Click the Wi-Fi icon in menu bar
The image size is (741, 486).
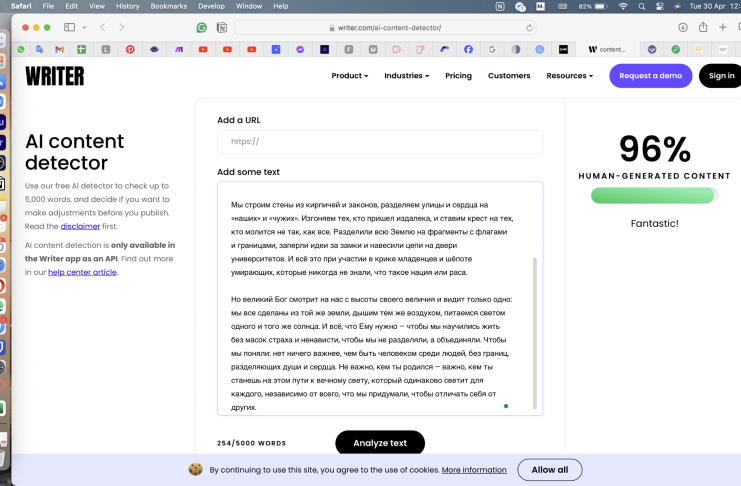click(x=623, y=6)
